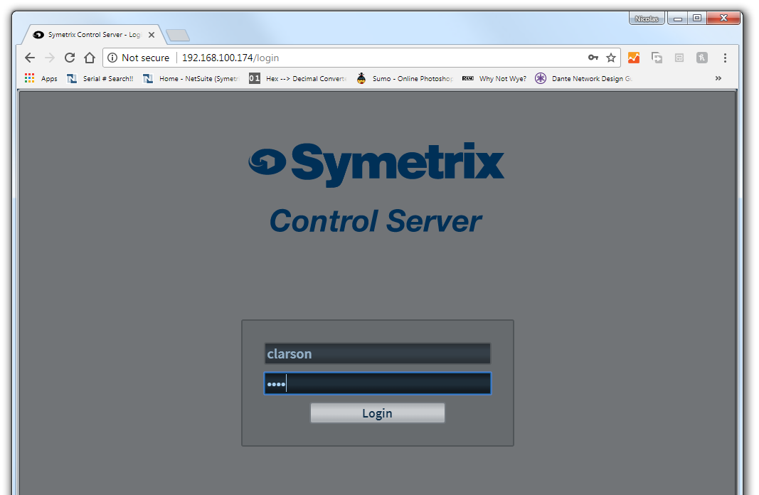Viewport: 759px width, 495px height.
Task: Close the Symetrix Control Server tab
Action: 152,35
